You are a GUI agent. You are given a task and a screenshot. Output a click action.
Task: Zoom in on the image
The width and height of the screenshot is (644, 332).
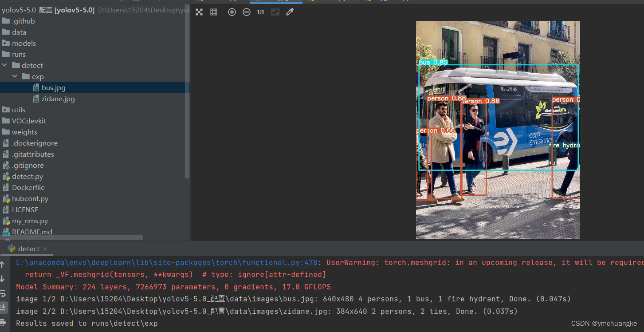click(x=232, y=12)
